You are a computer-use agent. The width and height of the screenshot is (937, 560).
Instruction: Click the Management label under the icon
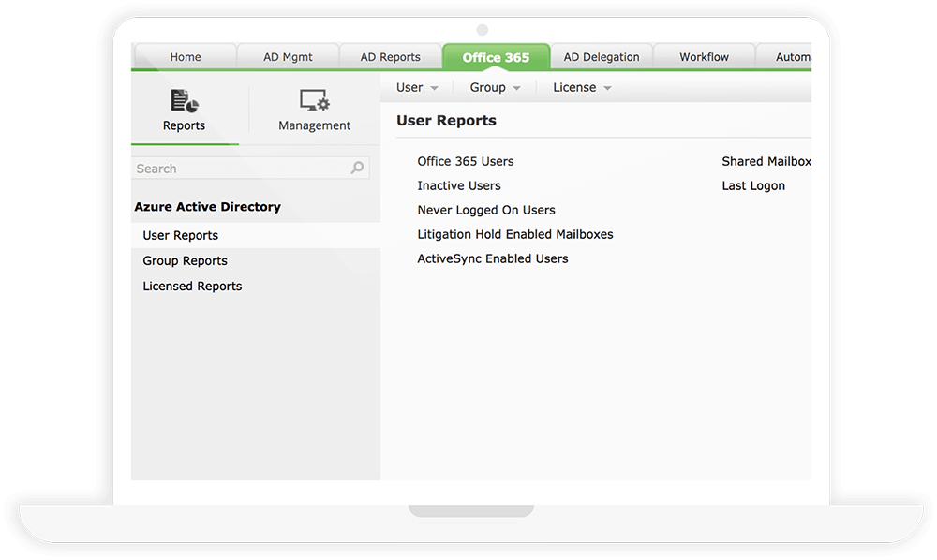click(x=314, y=125)
